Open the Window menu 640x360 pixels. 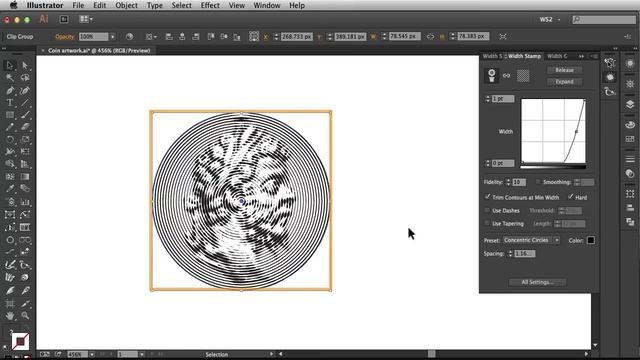267,5
